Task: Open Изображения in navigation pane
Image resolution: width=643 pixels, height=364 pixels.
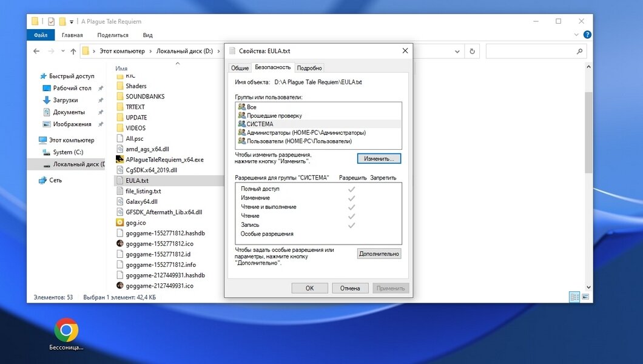Action: 72,124
